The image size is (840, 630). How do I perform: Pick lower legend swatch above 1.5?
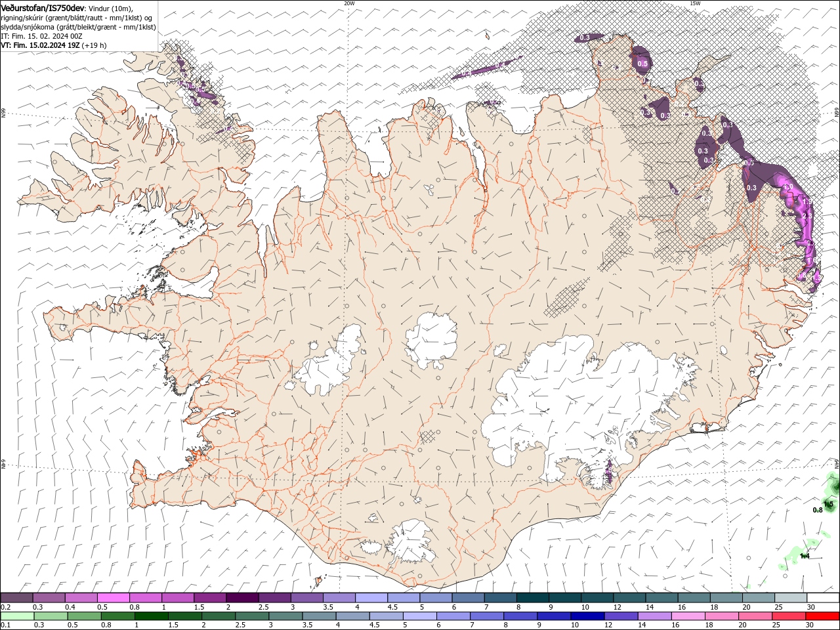click(185, 616)
